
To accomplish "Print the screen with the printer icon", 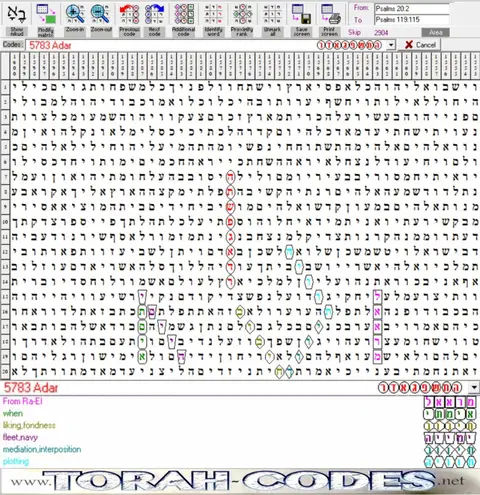I will click(330, 14).
